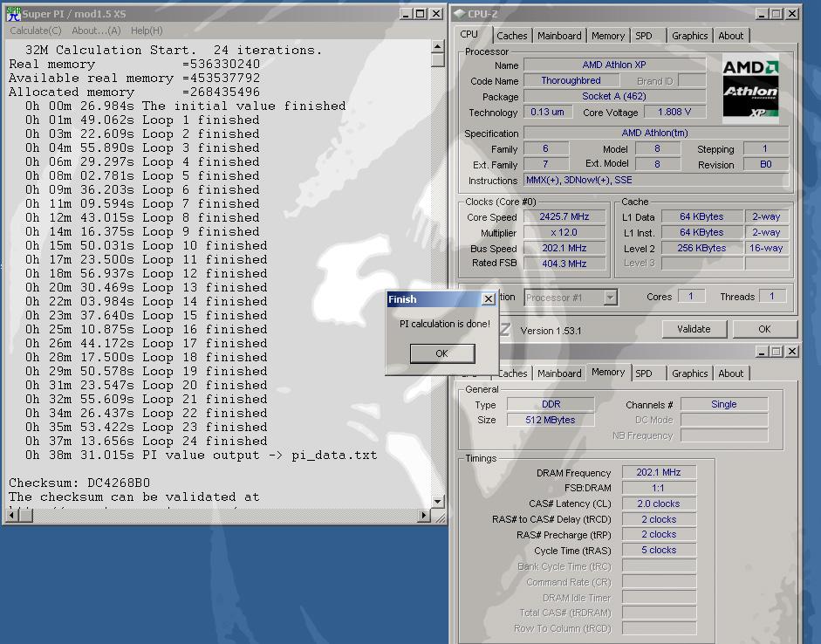
Task: Click the 'Checksum: DC4268B0' line in Super PI
Action: tap(79, 483)
